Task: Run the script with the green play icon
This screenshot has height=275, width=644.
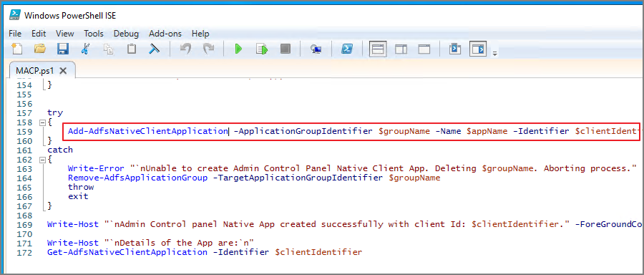Action: coord(238,49)
